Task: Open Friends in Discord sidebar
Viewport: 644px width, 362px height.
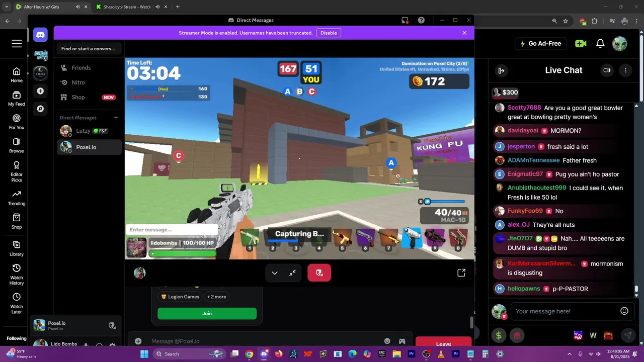Action: tap(89, 68)
